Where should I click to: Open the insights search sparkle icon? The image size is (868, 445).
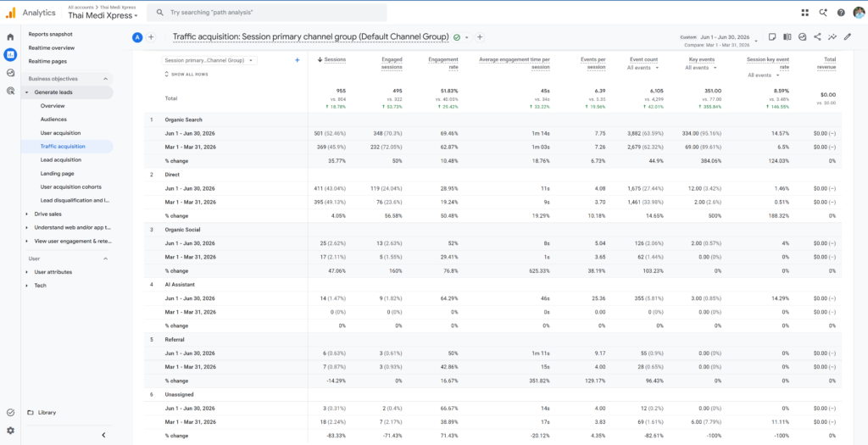click(823, 12)
